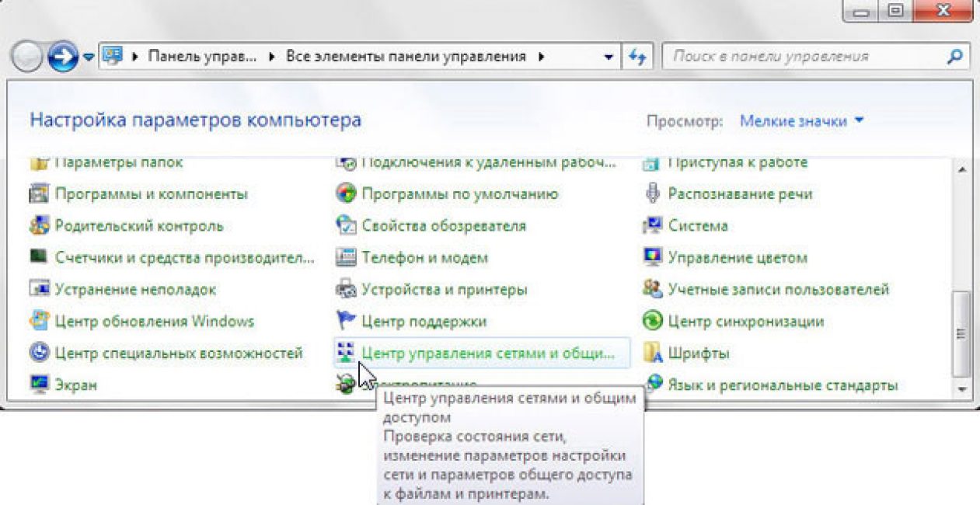Click the scrollbar up arrow
Image resolution: width=980 pixels, height=505 pixels.
pyautogui.click(x=963, y=169)
